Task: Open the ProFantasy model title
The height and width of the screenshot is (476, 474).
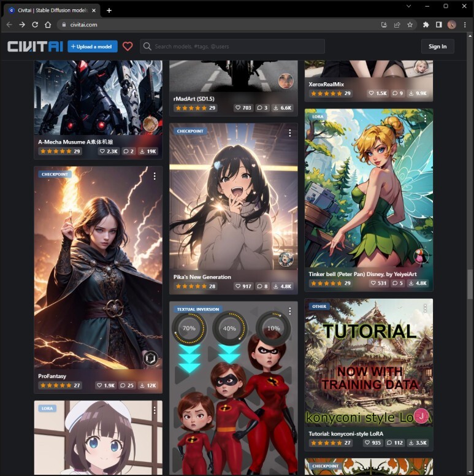Action: 52,376
